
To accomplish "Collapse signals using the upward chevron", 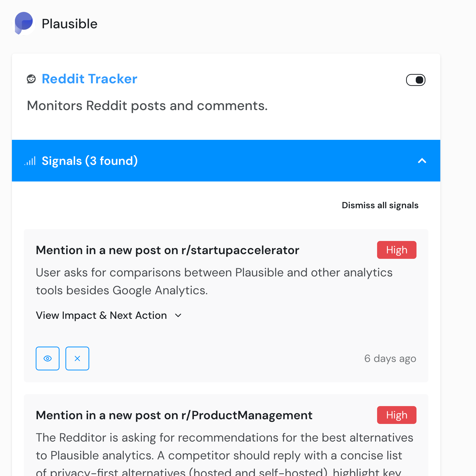I will pyautogui.click(x=422, y=161).
